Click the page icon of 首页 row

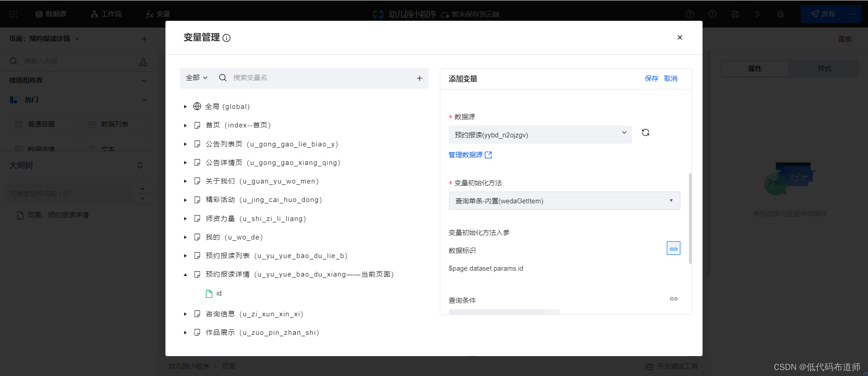(197, 125)
